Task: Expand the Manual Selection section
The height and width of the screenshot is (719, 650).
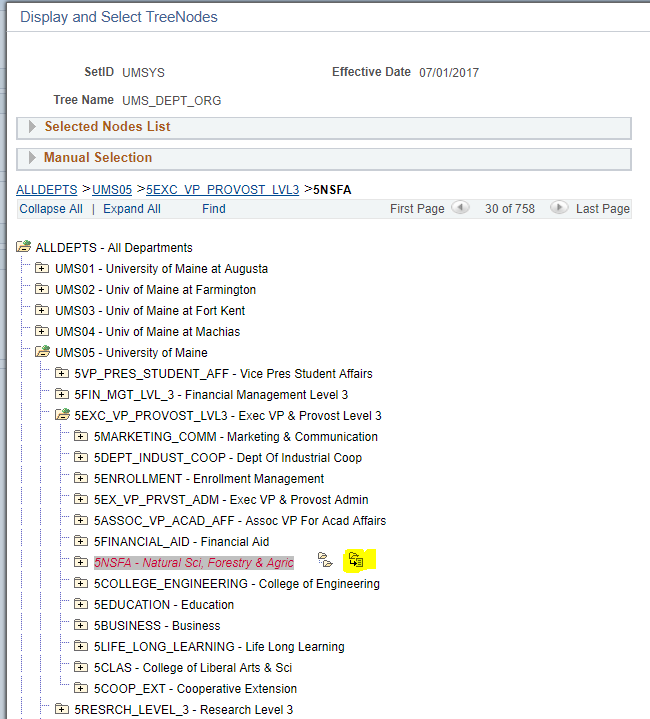Action: 32,158
